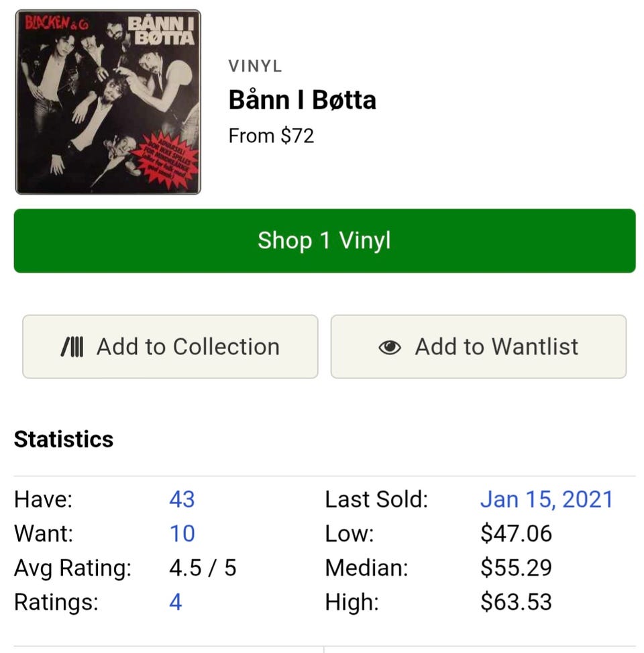Image resolution: width=644 pixels, height=653 pixels.
Task: Click the VINYL format label
Action: coord(255,66)
